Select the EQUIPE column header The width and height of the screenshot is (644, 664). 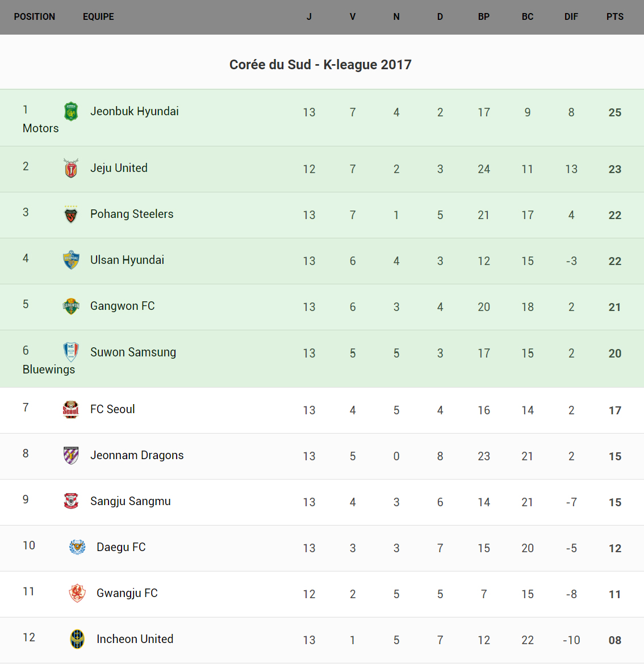pyautogui.click(x=98, y=17)
